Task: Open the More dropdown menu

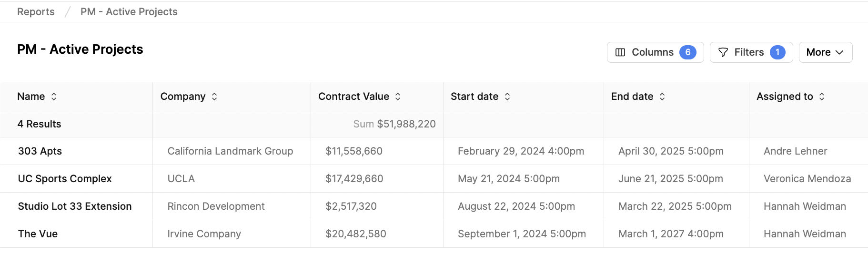Action: coord(825,52)
